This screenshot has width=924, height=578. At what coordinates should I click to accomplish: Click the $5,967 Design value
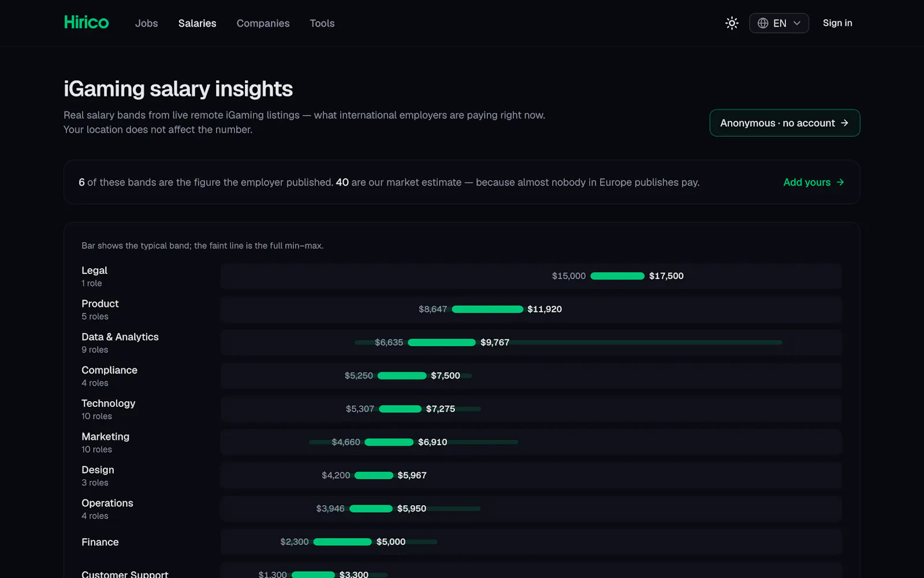(x=412, y=476)
